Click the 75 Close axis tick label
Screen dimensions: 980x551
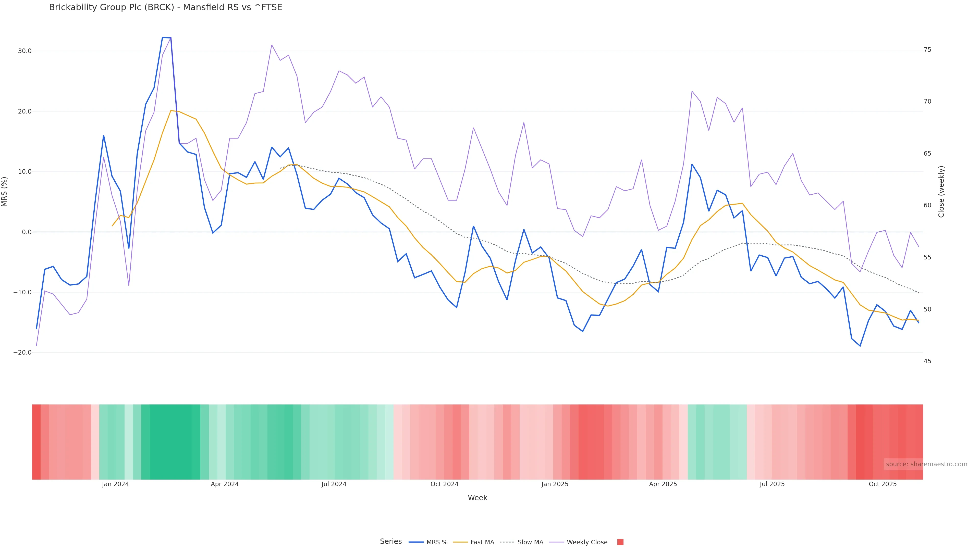[x=927, y=50]
